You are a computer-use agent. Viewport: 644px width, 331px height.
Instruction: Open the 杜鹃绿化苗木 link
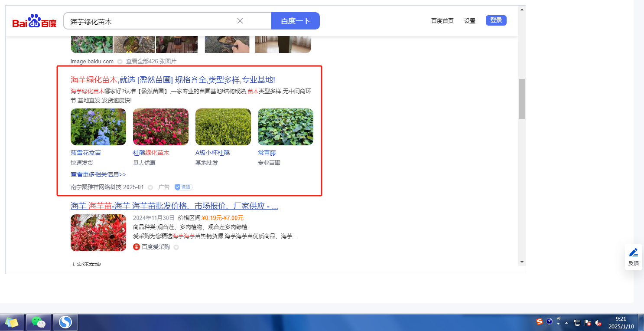(151, 153)
